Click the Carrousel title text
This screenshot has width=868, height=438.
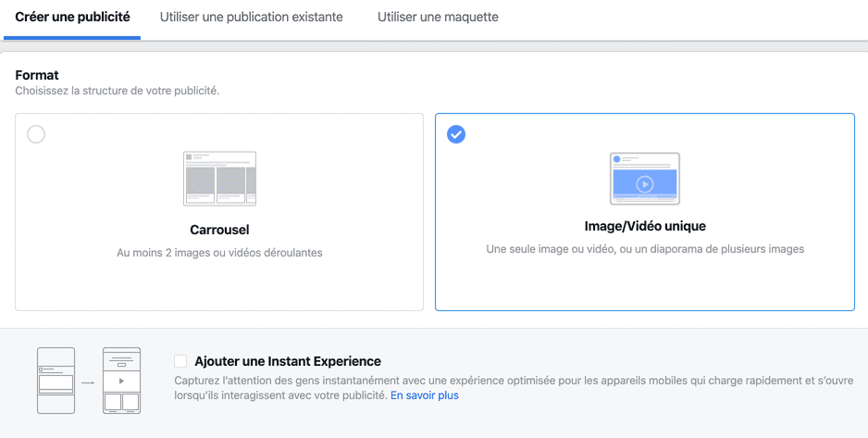(219, 230)
